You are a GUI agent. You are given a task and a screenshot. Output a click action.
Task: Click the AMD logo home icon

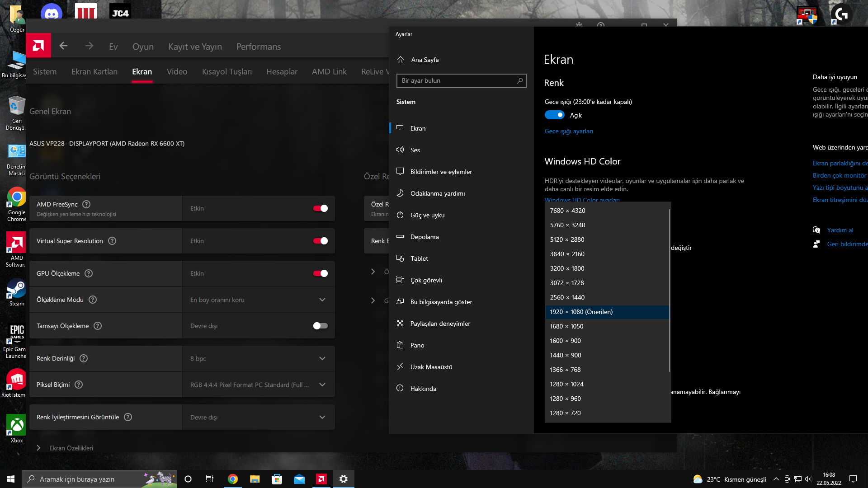[x=38, y=46]
